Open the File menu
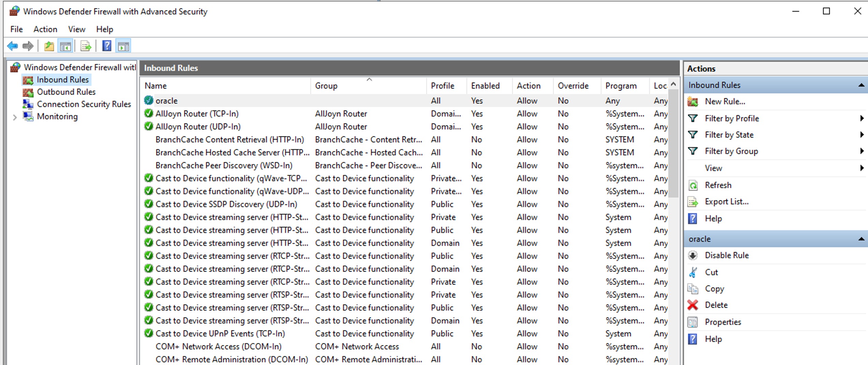The width and height of the screenshot is (868, 365). (16, 29)
